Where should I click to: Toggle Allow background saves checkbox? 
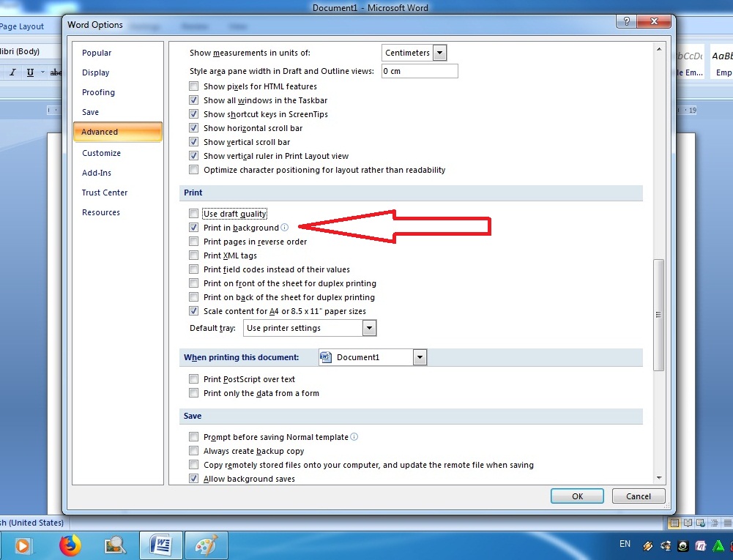[x=193, y=478]
